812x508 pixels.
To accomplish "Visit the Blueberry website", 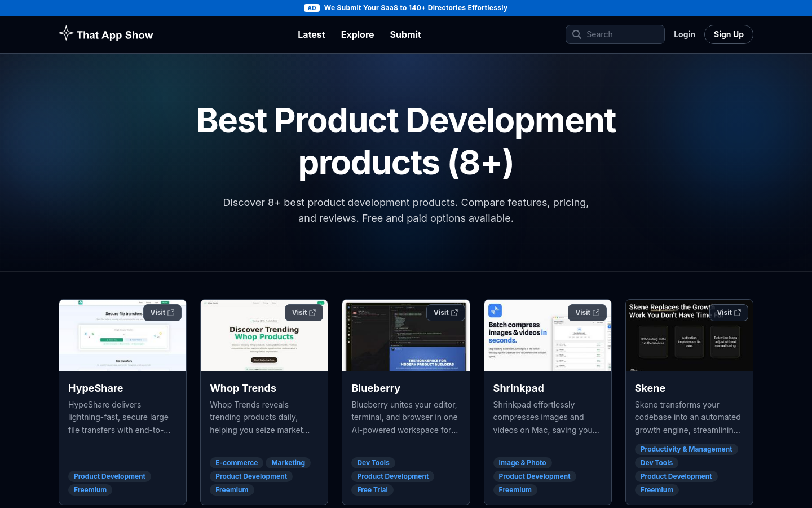I will click(x=445, y=313).
